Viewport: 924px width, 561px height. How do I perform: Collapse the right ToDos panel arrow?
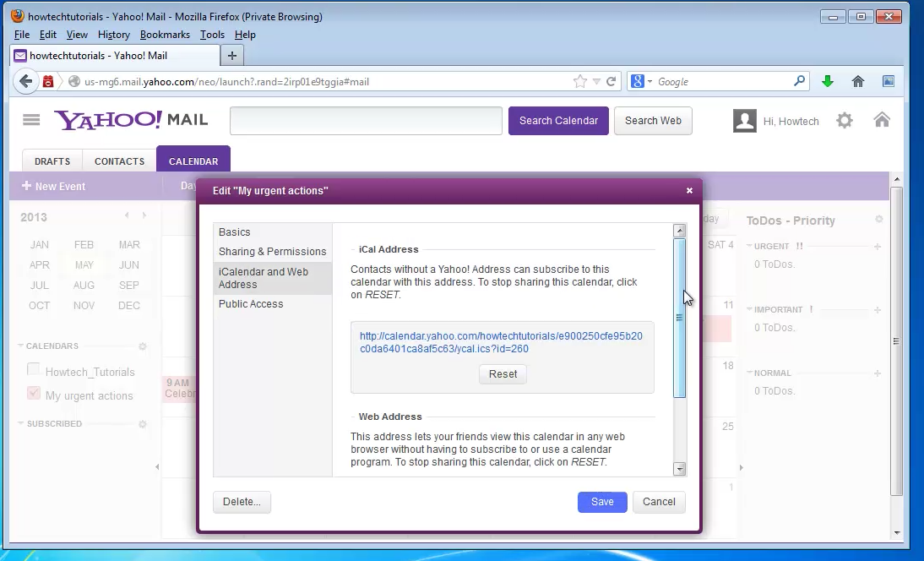click(741, 467)
